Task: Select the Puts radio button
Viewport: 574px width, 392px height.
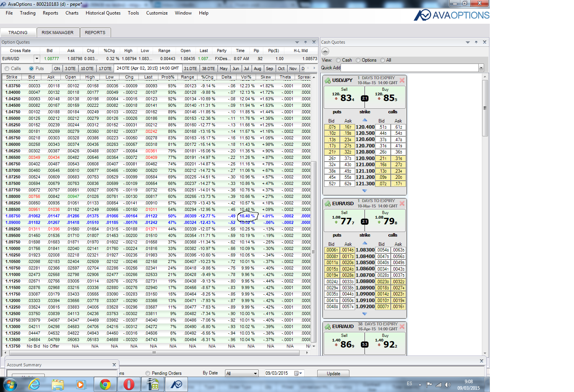Action: (31, 69)
